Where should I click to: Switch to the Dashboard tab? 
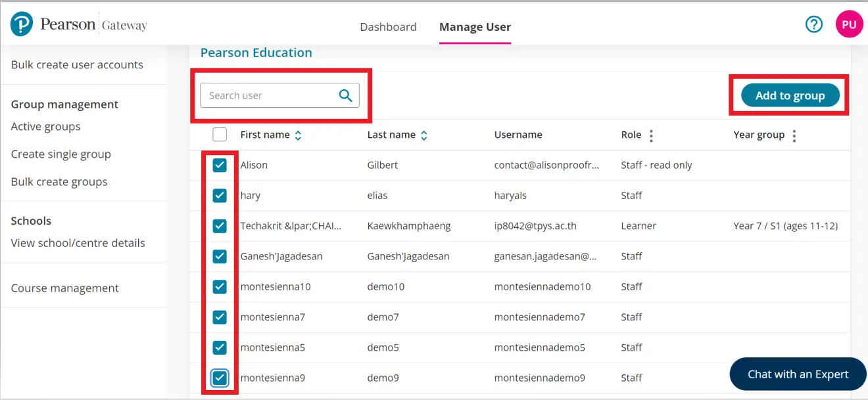pyautogui.click(x=388, y=27)
